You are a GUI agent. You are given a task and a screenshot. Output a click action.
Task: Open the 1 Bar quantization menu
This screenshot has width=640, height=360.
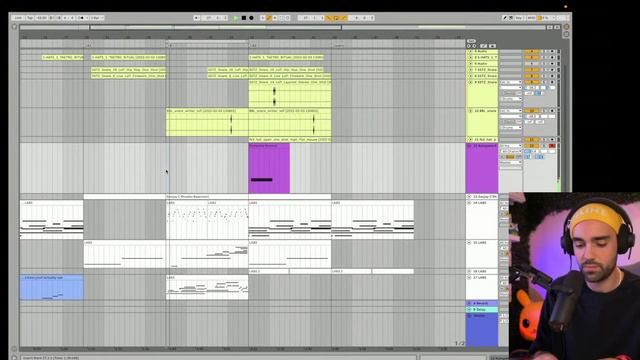(x=97, y=18)
